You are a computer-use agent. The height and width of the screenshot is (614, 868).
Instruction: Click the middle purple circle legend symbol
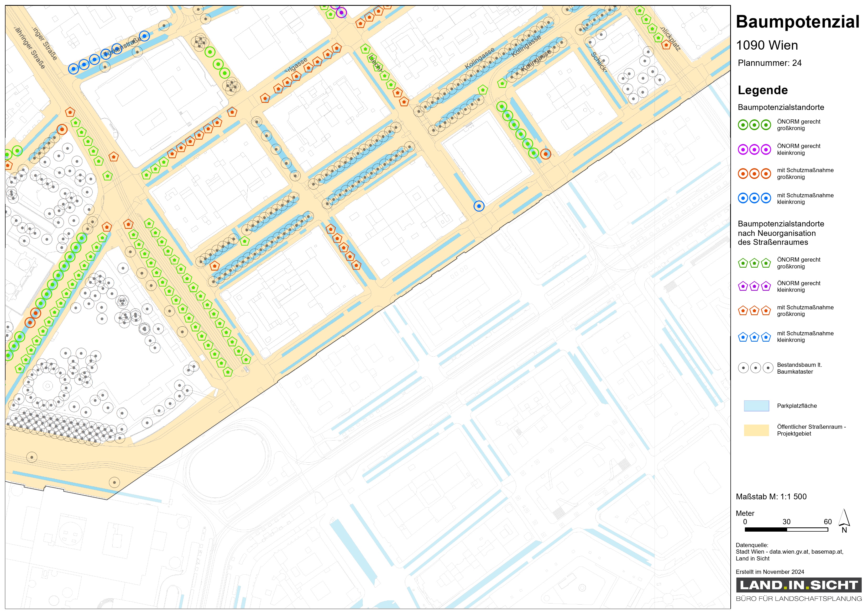tap(754, 149)
